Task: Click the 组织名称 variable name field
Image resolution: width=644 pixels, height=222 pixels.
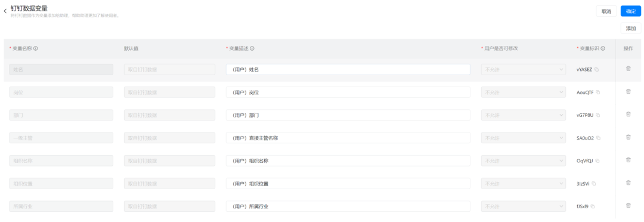Action: (61, 161)
